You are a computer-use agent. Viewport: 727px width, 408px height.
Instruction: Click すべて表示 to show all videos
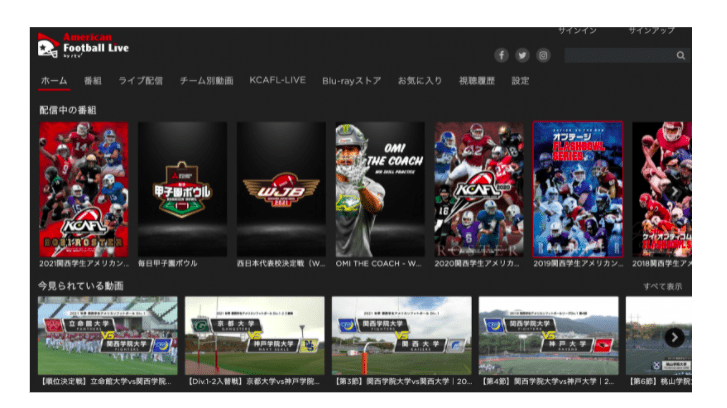click(662, 286)
